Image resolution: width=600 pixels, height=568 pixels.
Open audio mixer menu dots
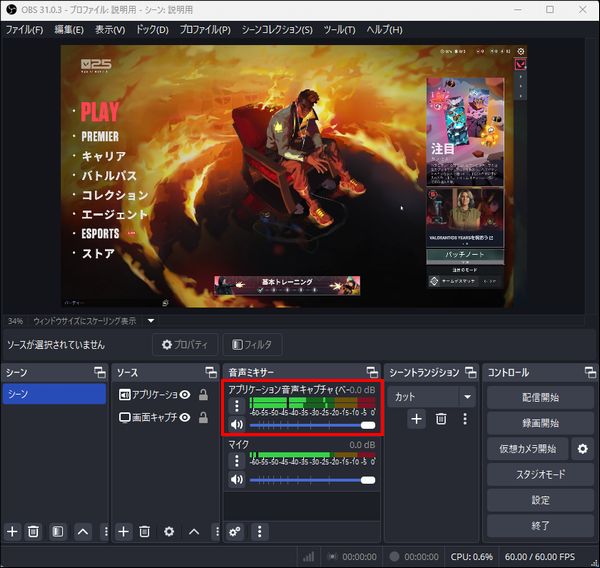pyautogui.click(x=259, y=532)
